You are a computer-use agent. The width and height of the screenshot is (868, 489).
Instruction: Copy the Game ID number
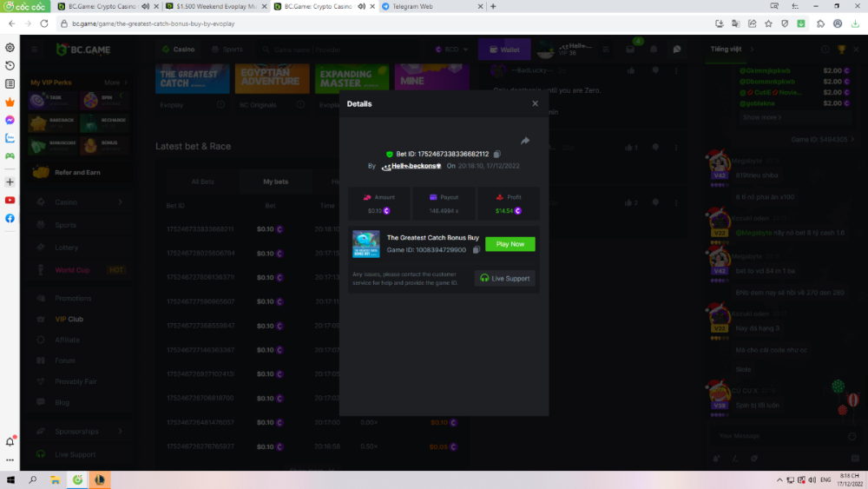pos(477,250)
